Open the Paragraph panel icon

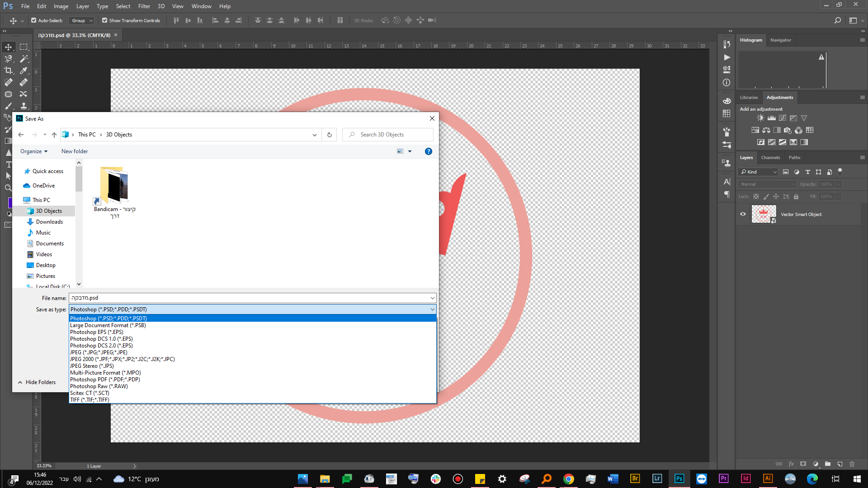726,194
